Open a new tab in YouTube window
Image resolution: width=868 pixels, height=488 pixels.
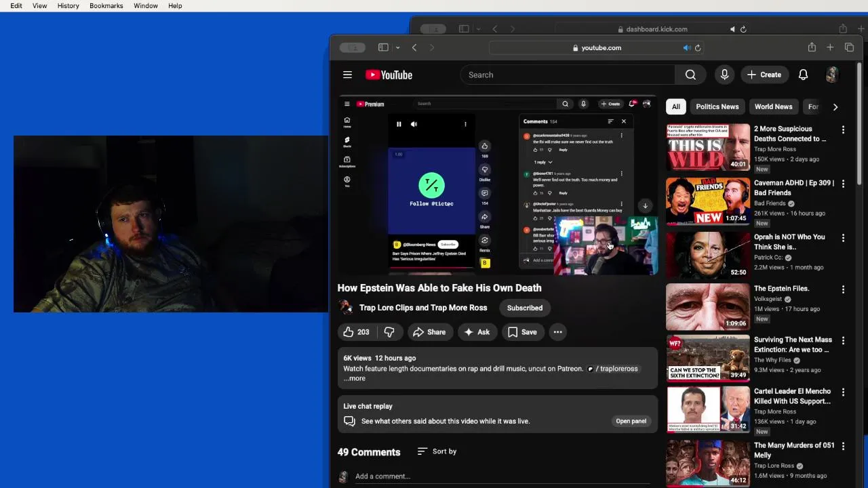(830, 47)
